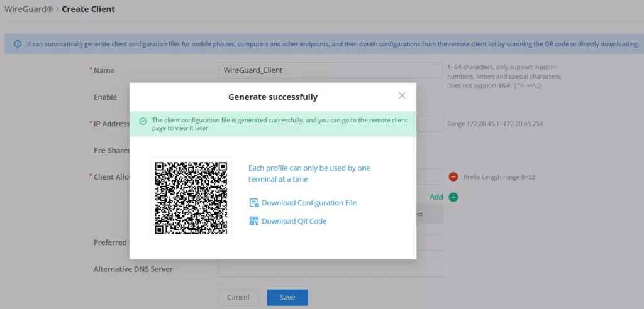Click the Save button
This screenshot has width=644, height=309.
[287, 298]
